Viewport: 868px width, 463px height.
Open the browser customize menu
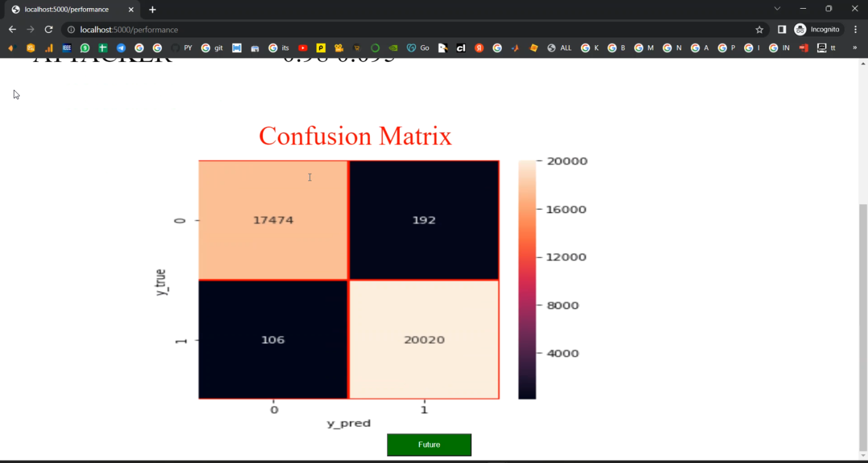pos(856,30)
